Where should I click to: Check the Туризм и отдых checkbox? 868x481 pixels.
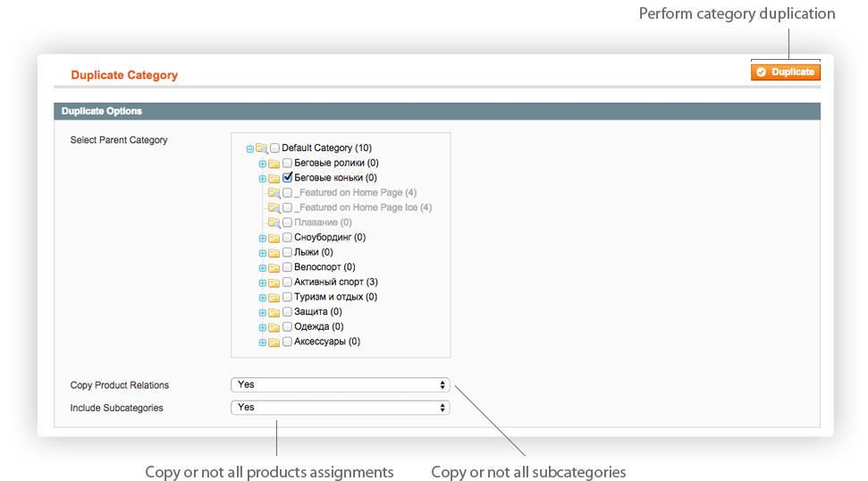[x=287, y=297]
